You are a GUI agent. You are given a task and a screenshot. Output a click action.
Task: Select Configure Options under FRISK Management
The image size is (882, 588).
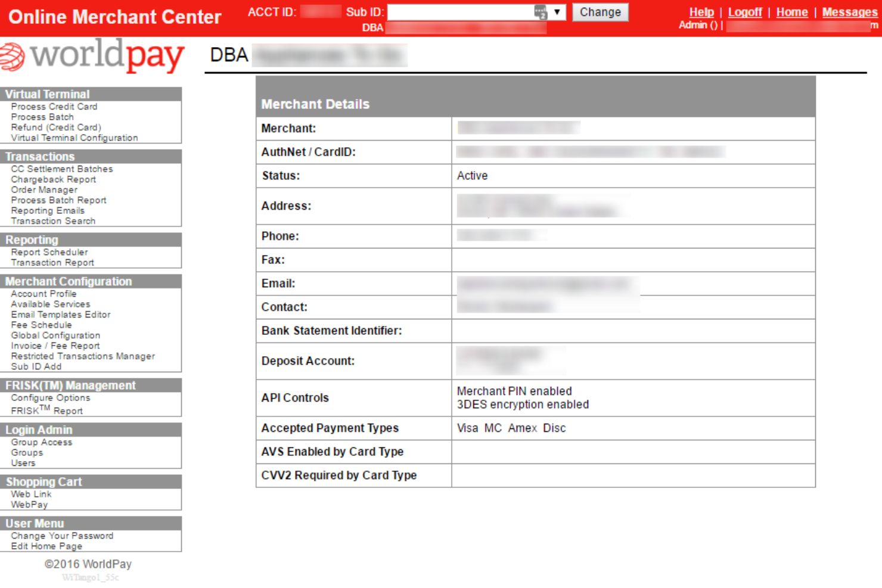[x=51, y=398]
